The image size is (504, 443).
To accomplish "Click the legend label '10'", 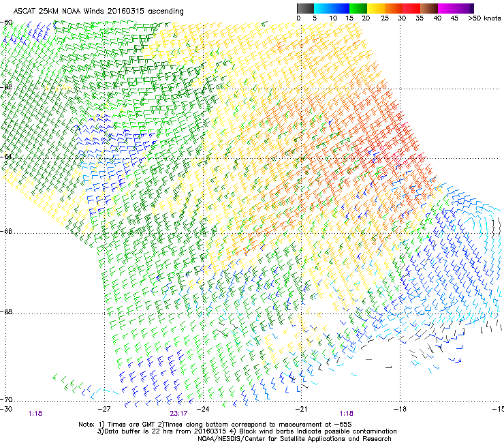I will point(333,18).
